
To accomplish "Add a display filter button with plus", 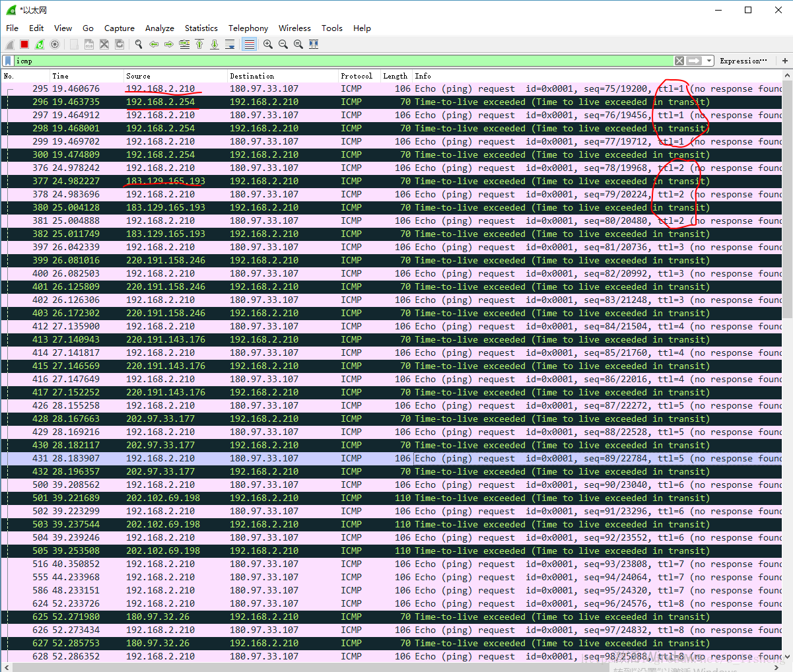I will point(785,61).
